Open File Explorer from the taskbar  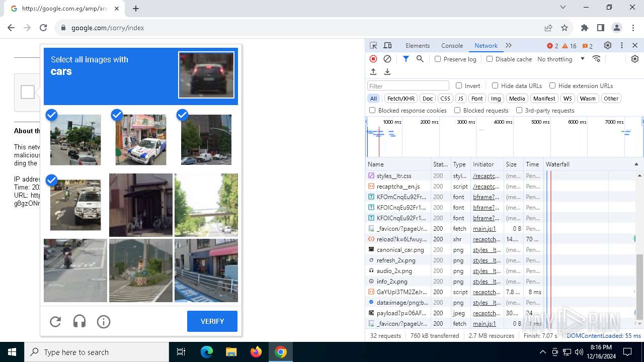pyautogui.click(x=231, y=352)
